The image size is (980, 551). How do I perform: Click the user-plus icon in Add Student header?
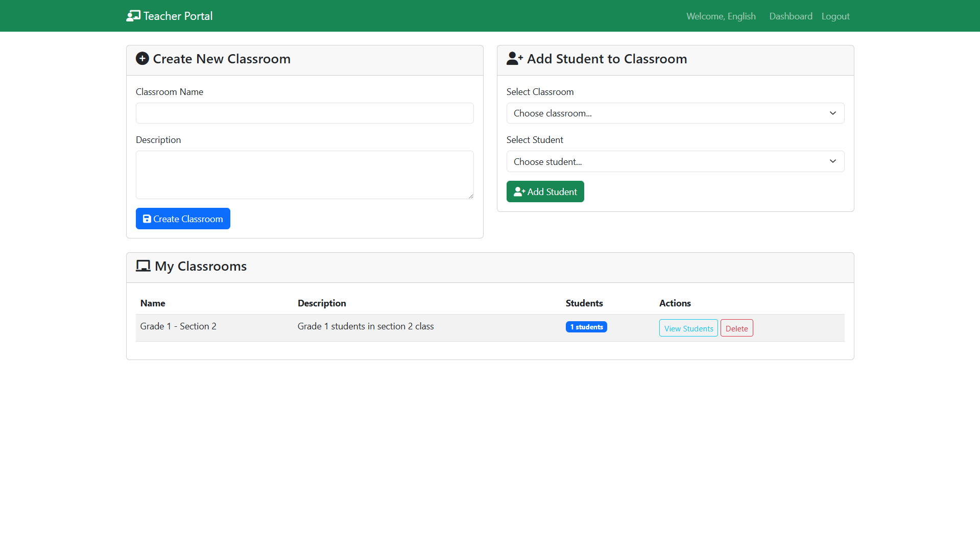click(x=514, y=59)
